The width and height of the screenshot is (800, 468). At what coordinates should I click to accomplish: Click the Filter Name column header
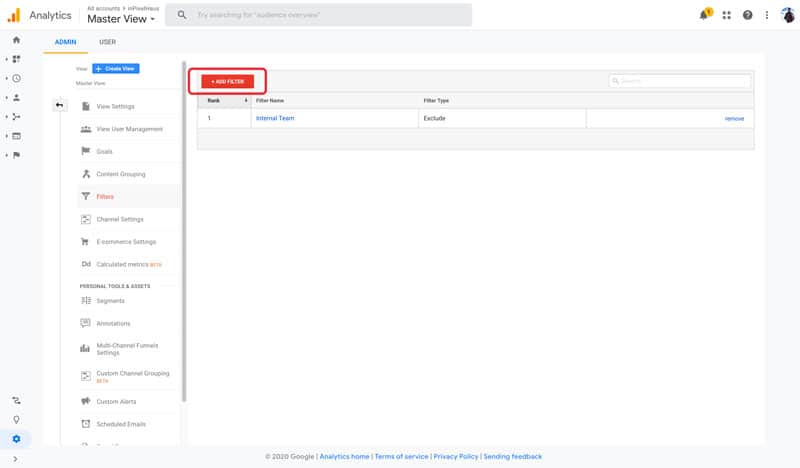point(270,101)
